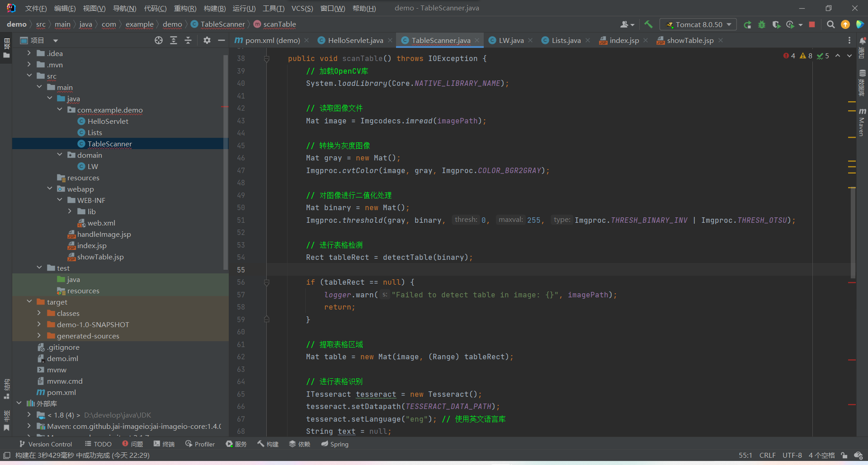Select showTable.jsp in project tree
Viewport: 868px width, 465px height.
coord(100,257)
